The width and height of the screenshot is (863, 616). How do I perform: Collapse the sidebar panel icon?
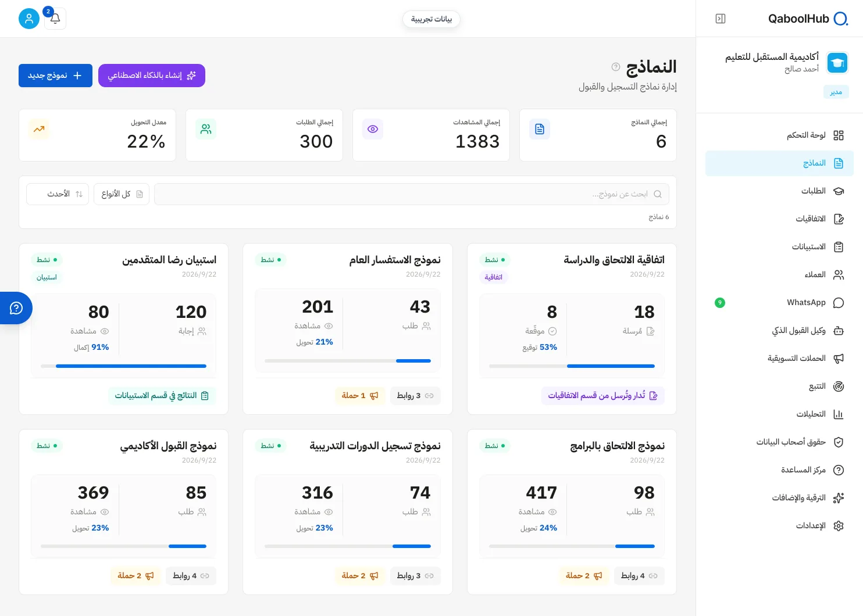pos(721,19)
